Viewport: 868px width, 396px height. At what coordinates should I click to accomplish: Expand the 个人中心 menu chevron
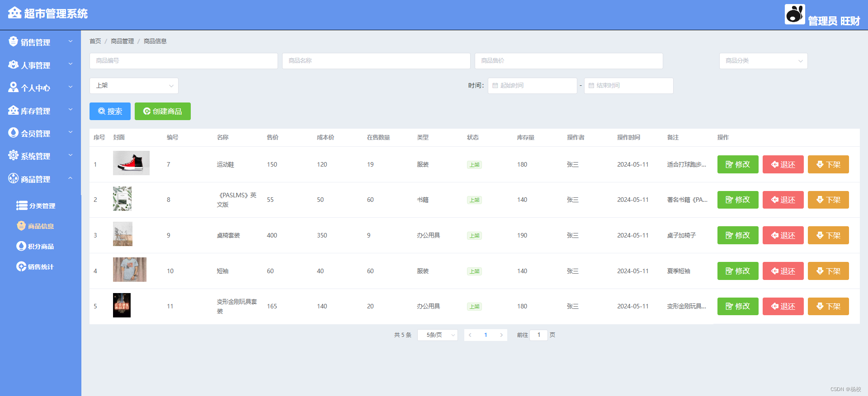tap(71, 87)
